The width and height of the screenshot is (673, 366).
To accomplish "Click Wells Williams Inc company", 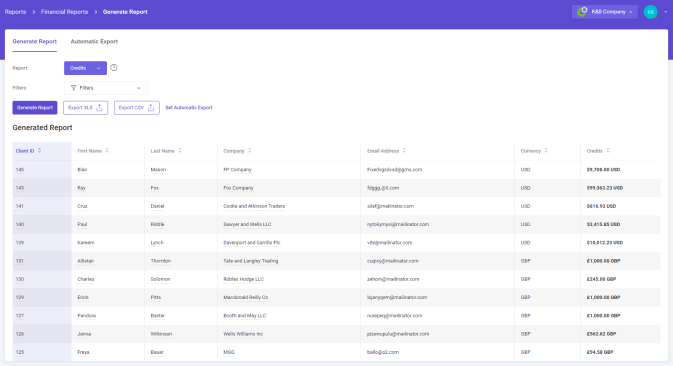I will pyautogui.click(x=243, y=334).
